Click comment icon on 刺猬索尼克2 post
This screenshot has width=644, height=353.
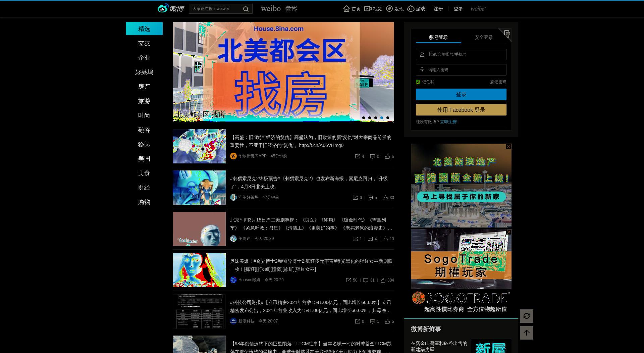tap(370, 198)
